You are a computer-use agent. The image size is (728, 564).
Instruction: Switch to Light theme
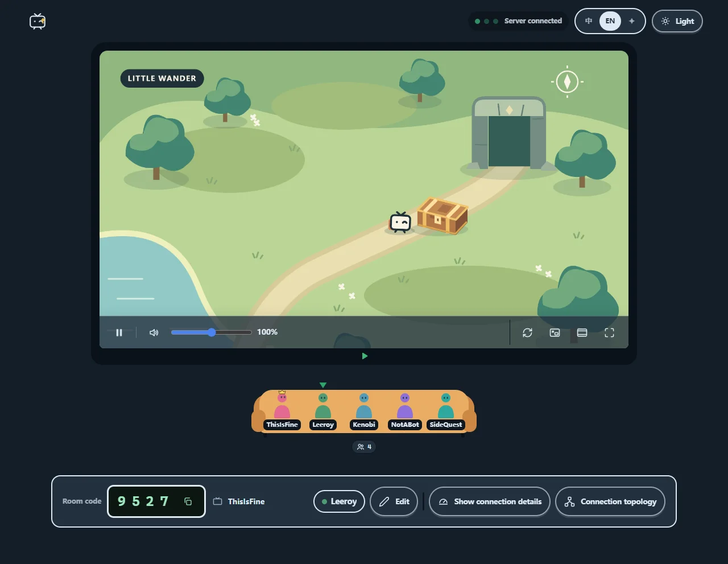pyautogui.click(x=677, y=22)
